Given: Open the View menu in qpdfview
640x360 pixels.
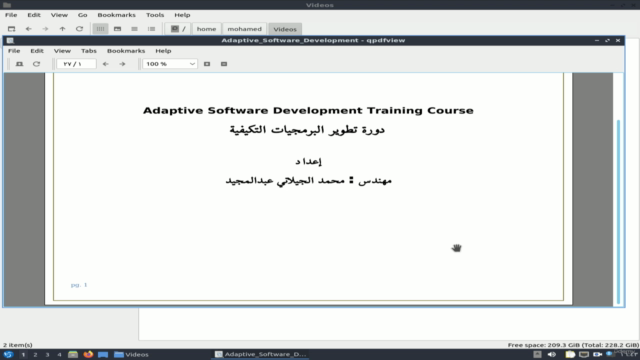Looking at the screenshot, I should [62, 51].
